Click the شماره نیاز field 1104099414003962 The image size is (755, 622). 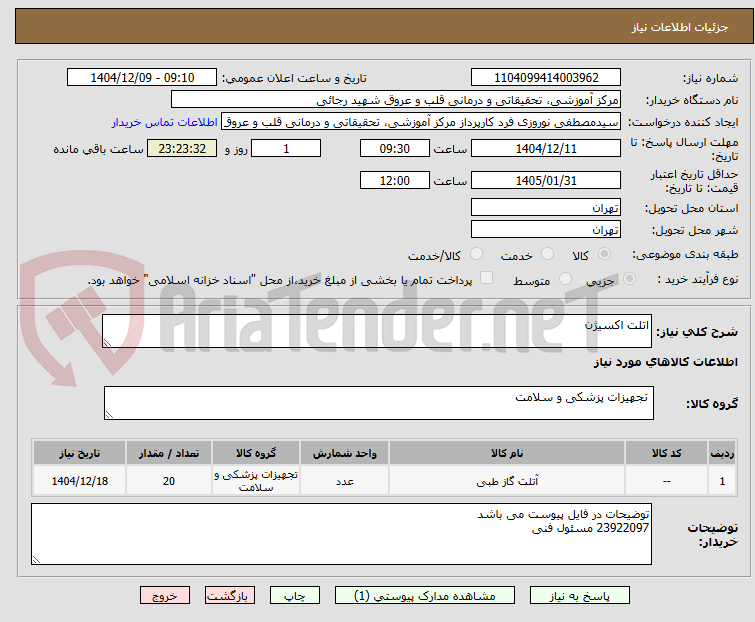pos(546,78)
